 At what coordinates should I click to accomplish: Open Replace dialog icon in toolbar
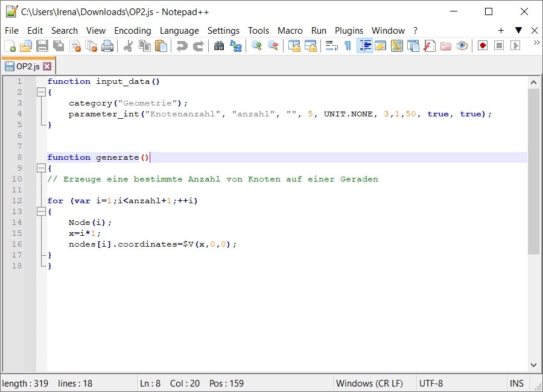pos(236,46)
